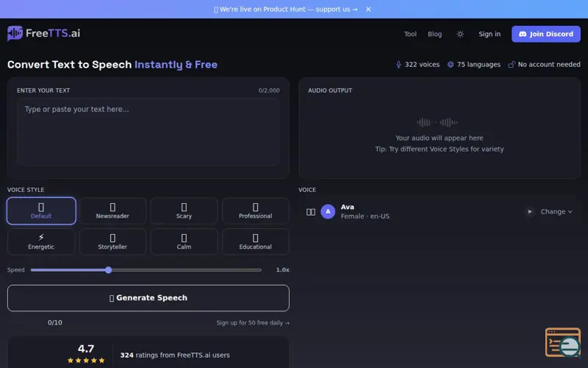Screen dimensions: 588x368
Task: Select the Educational voice style
Action: click(x=255, y=241)
